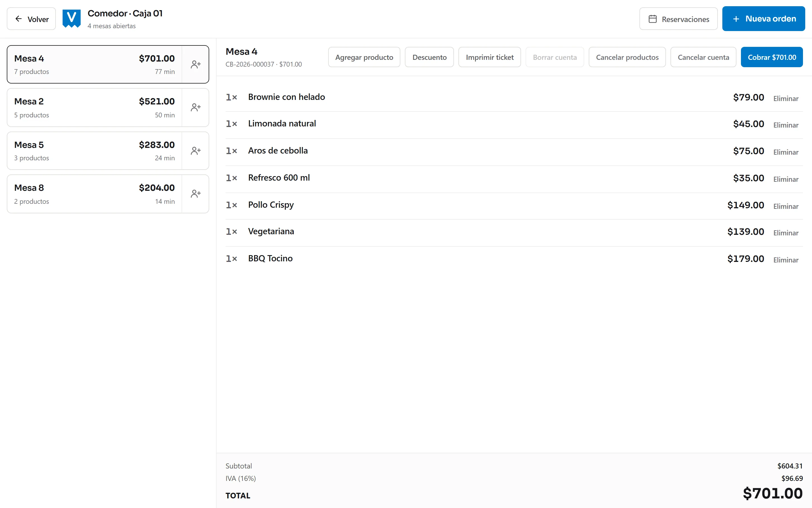Select the Mesa 2 table card
Viewport: 812px width, 508px height.
94,108
